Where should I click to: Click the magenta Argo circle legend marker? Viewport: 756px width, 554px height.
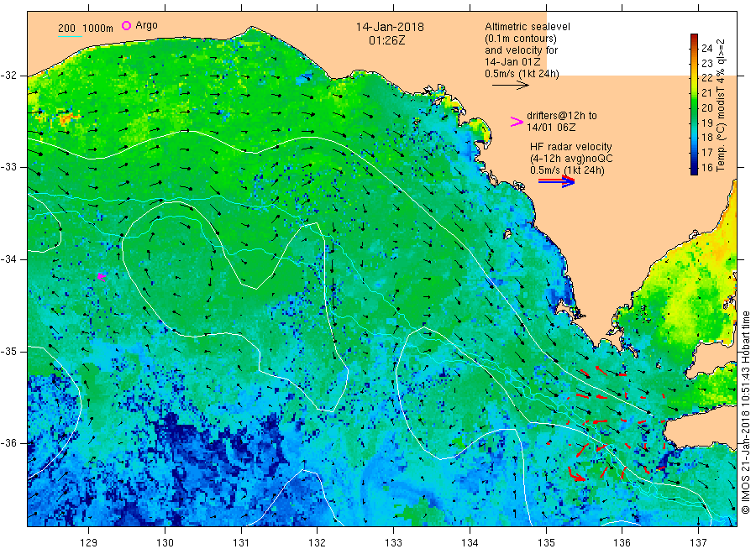[x=126, y=25]
